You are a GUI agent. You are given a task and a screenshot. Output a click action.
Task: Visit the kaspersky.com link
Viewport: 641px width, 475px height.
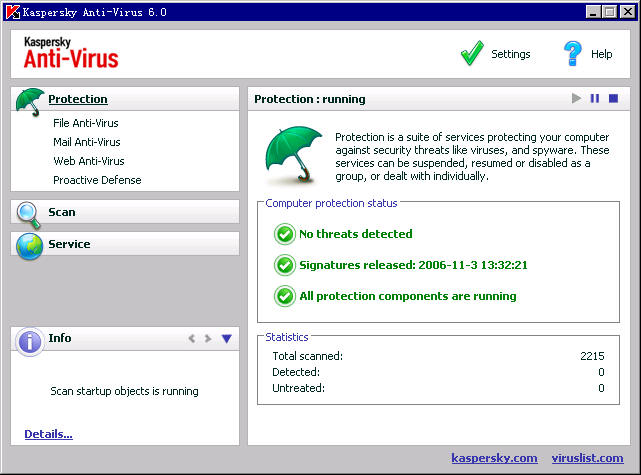[x=494, y=458]
